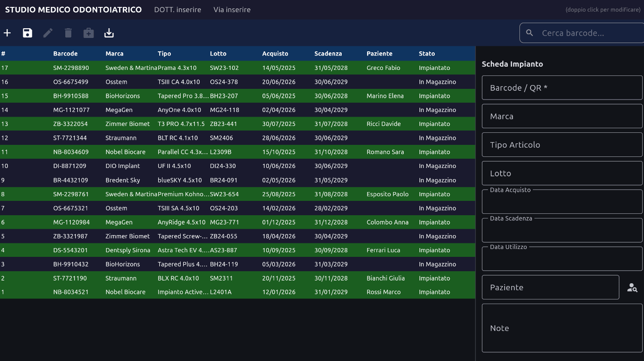
Task: Sort table by Scadenza column header
Action: [328, 54]
